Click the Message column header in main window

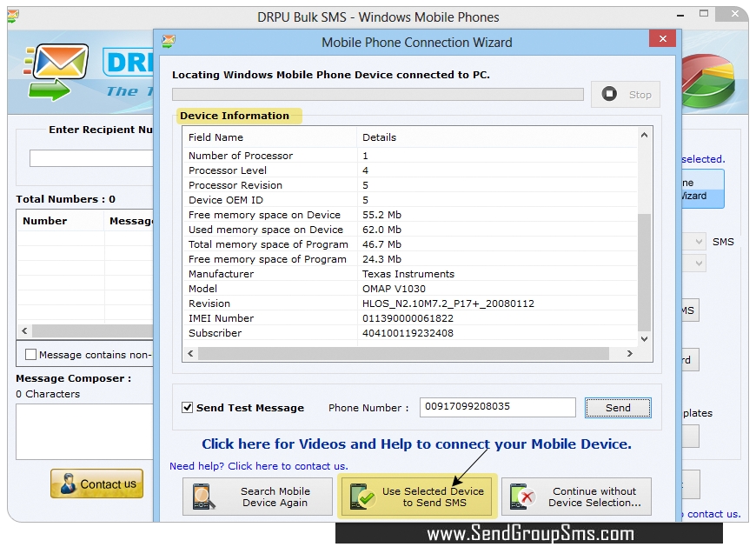pos(129,221)
